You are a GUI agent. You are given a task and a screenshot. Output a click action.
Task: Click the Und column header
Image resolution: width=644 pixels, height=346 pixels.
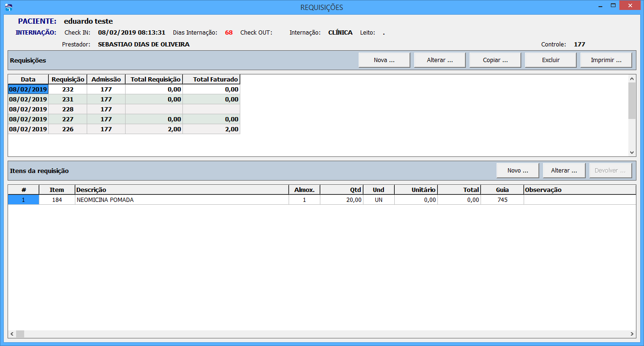[379, 190]
